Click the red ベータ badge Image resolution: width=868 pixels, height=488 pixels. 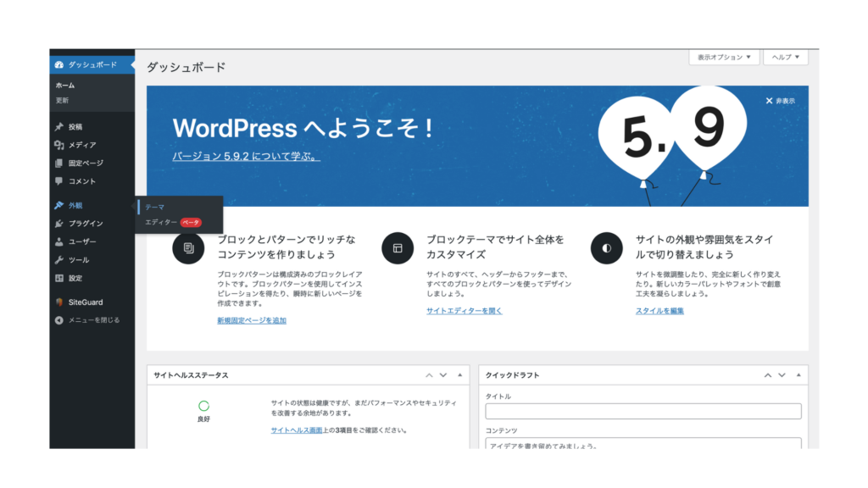pyautogui.click(x=191, y=223)
